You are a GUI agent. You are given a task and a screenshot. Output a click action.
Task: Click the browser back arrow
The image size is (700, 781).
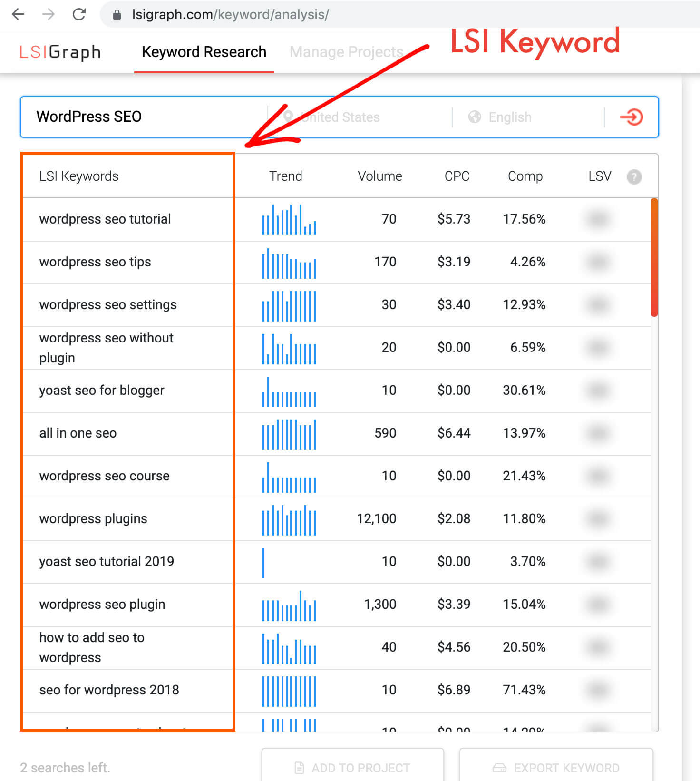click(18, 14)
